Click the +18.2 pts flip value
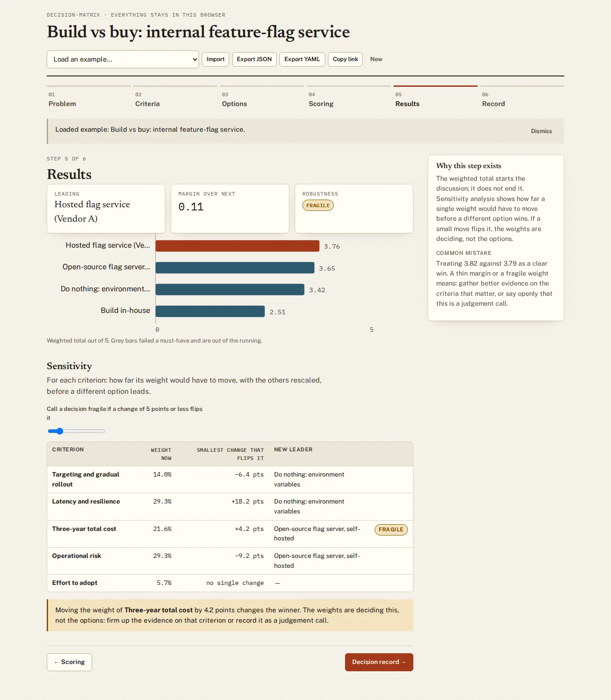611x700 pixels. pyautogui.click(x=248, y=501)
